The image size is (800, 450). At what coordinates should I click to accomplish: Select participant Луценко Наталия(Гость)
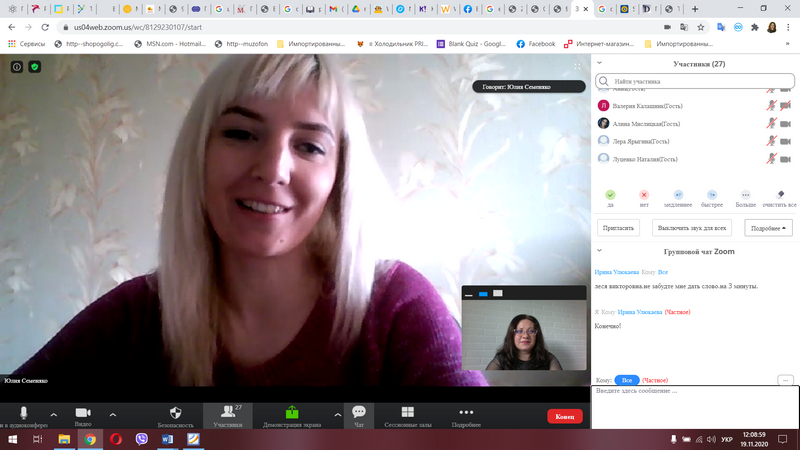[x=645, y=160]
